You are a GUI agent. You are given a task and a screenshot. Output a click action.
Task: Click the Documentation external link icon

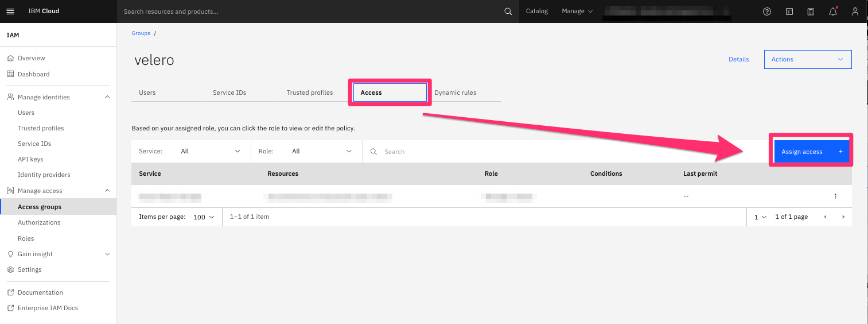click(x=10, y=292)
